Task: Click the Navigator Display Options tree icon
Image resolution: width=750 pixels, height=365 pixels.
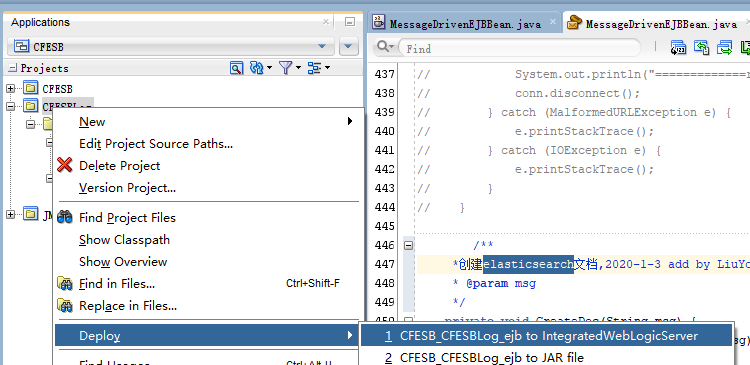Action: click(314, 68)
